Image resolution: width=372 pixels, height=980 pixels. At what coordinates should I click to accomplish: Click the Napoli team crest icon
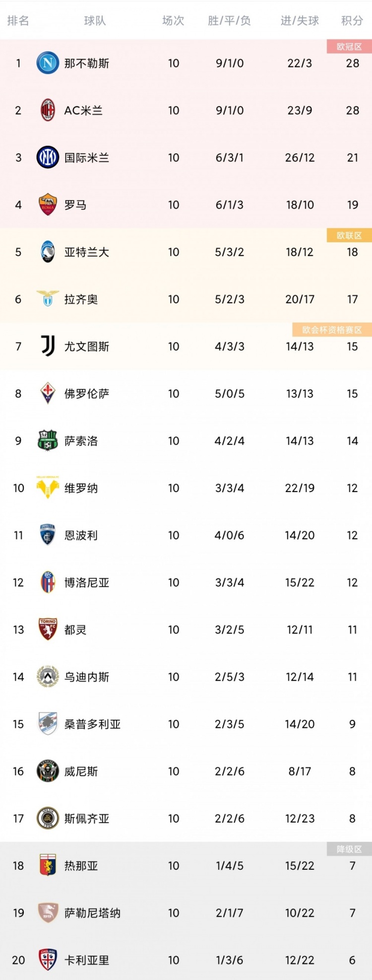pyautogui.click(x=48, y=63)
